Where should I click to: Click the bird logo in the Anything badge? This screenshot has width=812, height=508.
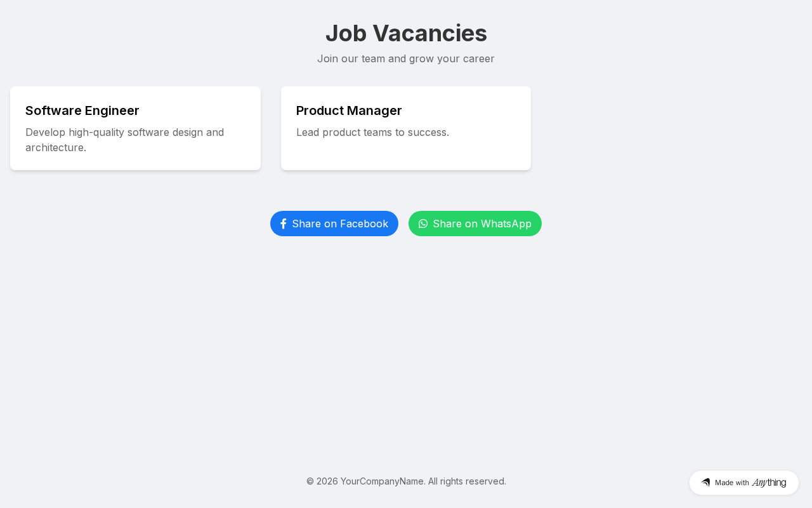pos(705,483)
